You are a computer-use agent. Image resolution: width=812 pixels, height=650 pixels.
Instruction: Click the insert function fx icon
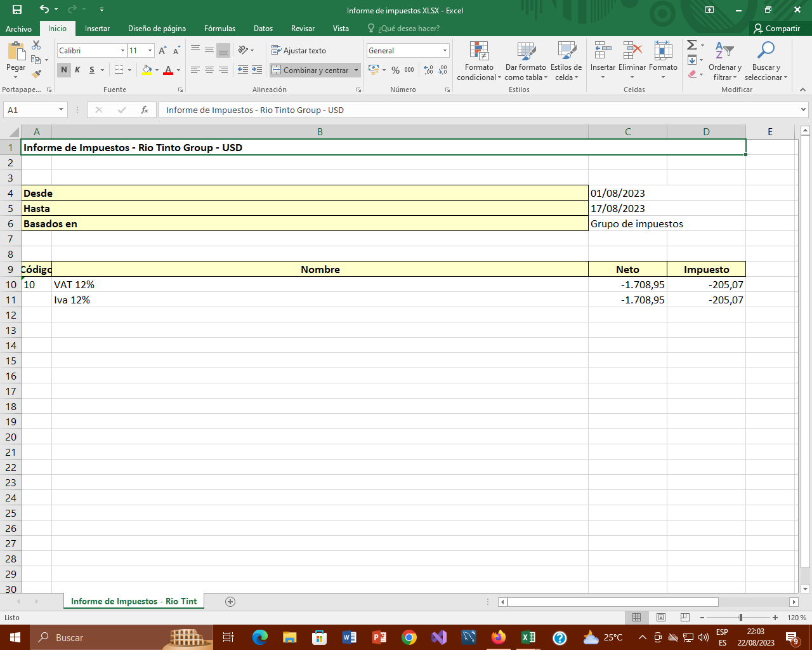pyautogui.click(x=145, y=110)
